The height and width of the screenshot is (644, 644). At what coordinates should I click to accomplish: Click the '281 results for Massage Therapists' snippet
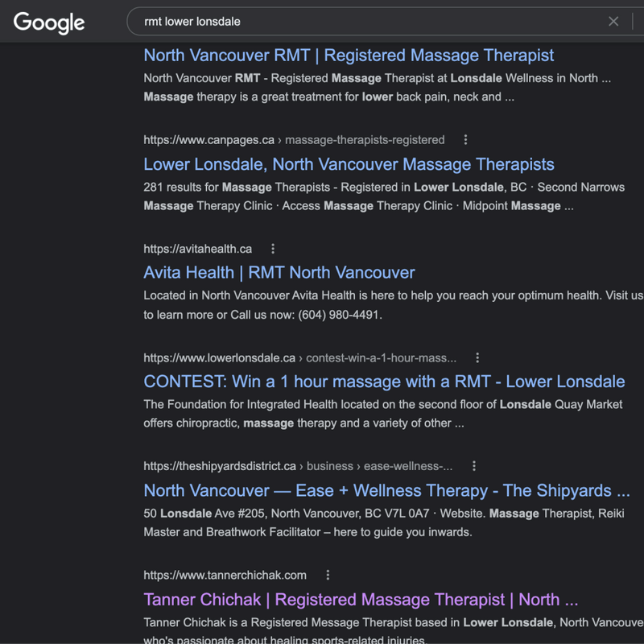pyautogui.click(x=384, y=196)
